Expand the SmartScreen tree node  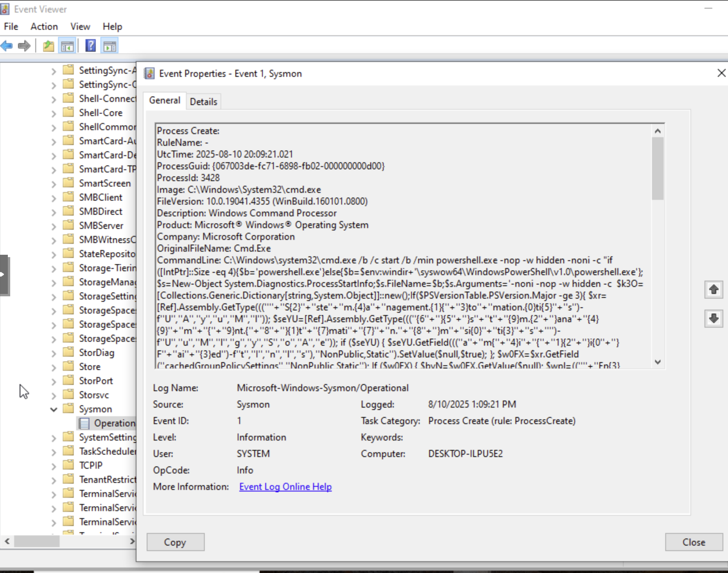click(54, 184)
